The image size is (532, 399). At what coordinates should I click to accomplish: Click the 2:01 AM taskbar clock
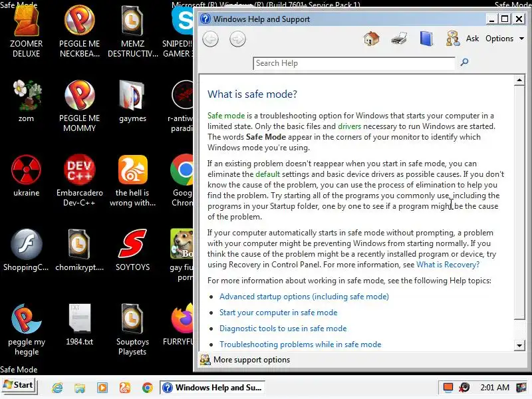(495, 388)
